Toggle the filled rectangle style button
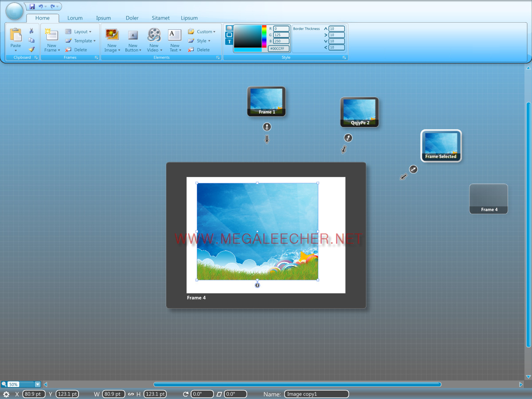This screenshot has width=532, height=399. point(229,28)
